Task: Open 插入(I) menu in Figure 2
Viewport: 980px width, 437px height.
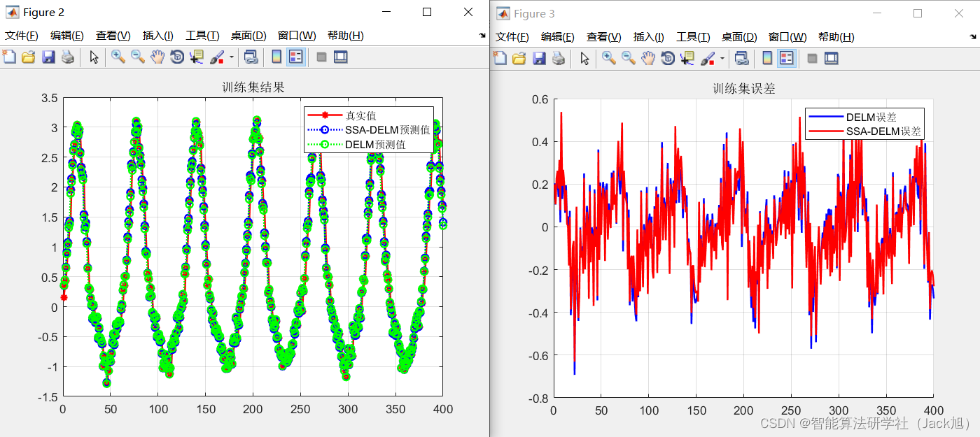Action: (158, 36)
